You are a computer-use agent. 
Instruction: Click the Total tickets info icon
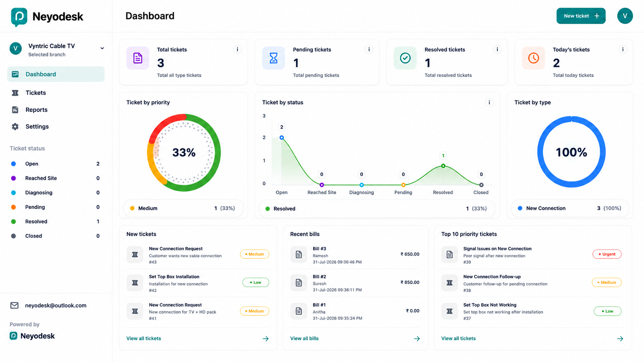click(237, 49)
